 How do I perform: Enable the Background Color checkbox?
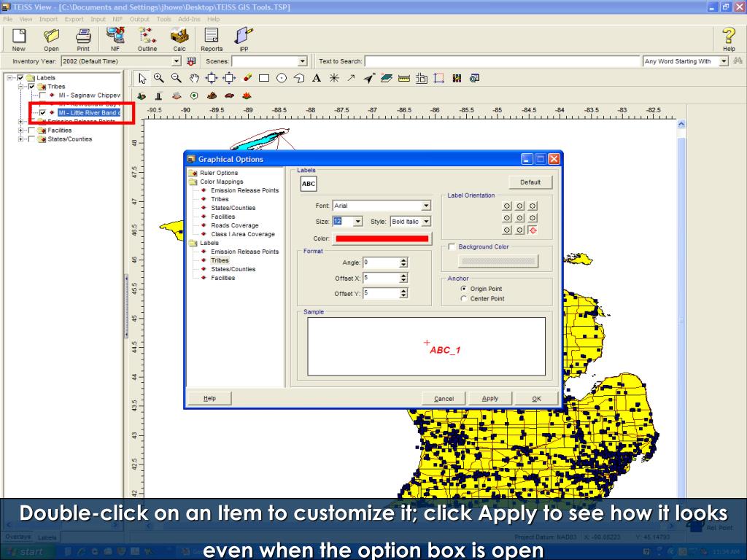[452, 246]
